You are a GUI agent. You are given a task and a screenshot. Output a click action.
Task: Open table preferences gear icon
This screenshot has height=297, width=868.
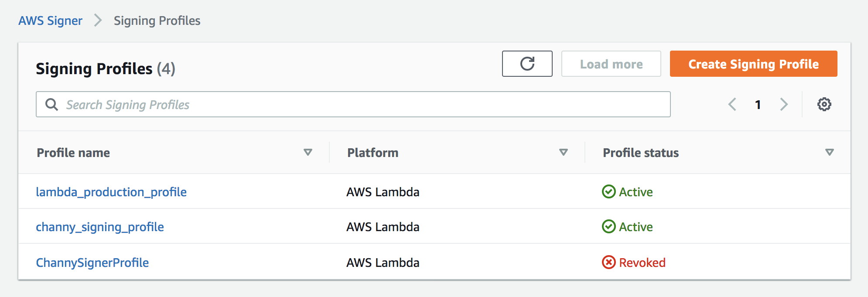click(x=824, y=104)
